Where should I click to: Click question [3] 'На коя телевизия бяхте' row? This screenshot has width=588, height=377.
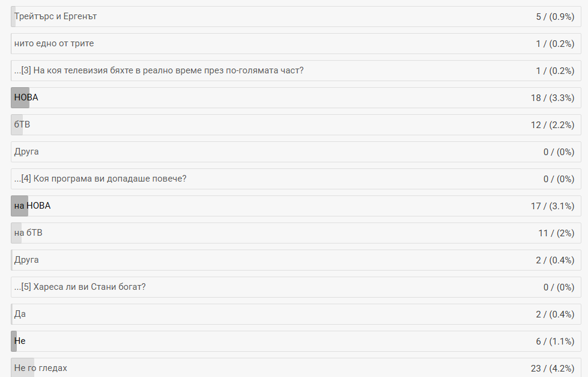coord(159,70)
